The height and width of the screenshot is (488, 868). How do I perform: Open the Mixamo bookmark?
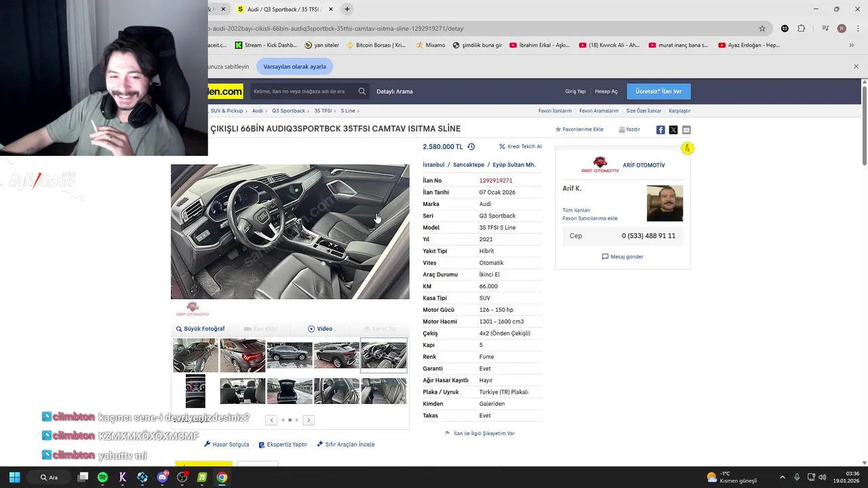tap(431, 45)
